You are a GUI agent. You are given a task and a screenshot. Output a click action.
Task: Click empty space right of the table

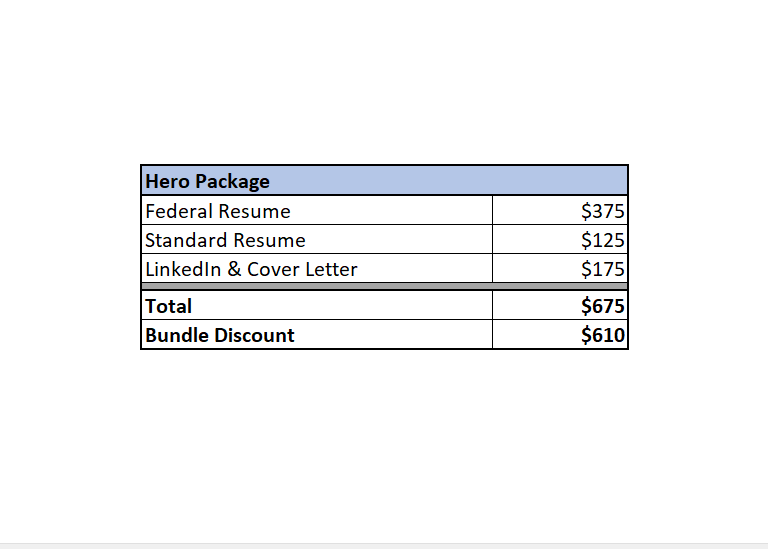point(698,260)
